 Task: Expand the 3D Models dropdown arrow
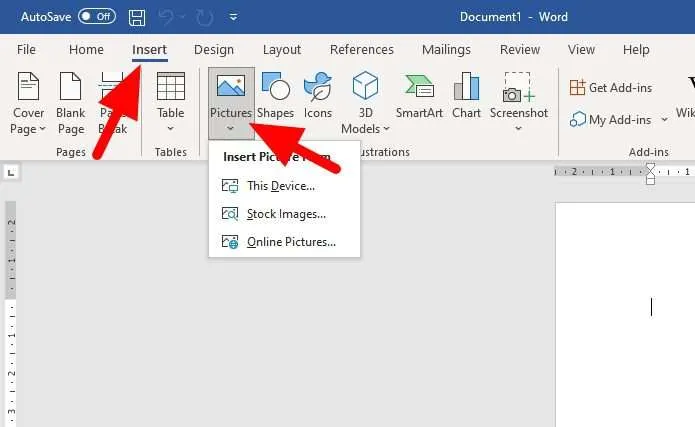click(x=387, y=129)
